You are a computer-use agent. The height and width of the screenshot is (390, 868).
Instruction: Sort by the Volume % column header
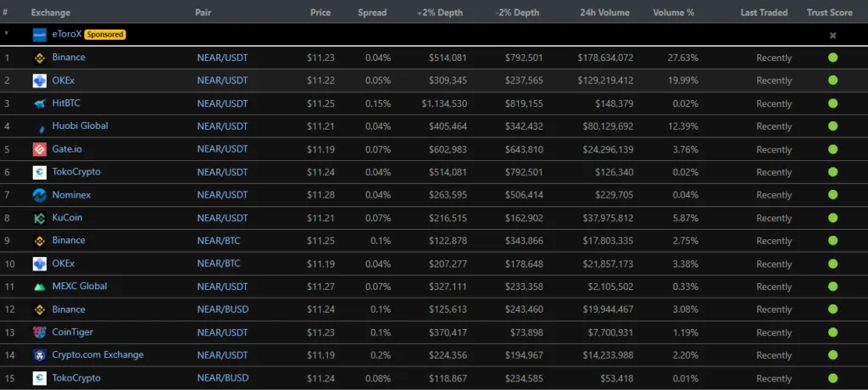(673, 12)
